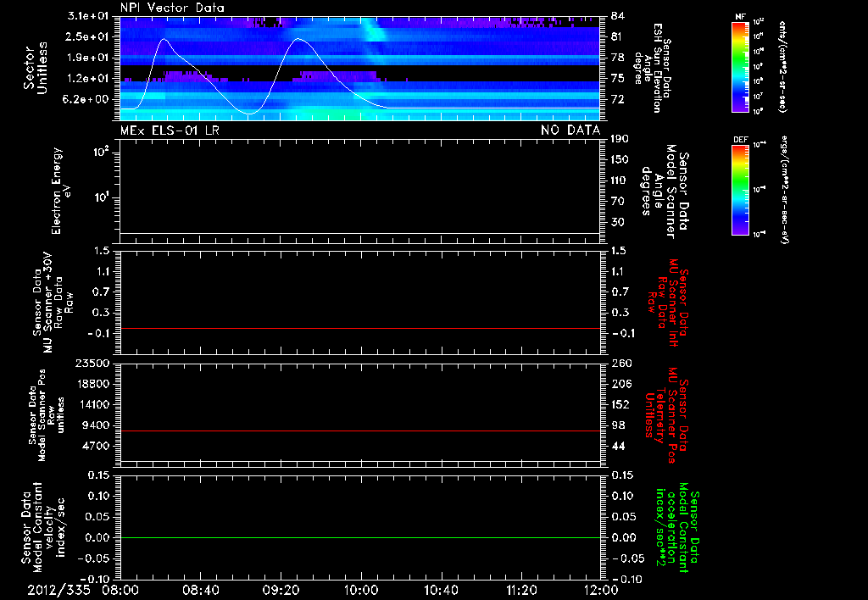Click the '70' scanner angle tick label
Image resolution: width=868 pixels, height=600 pixels.
(617, 202)
